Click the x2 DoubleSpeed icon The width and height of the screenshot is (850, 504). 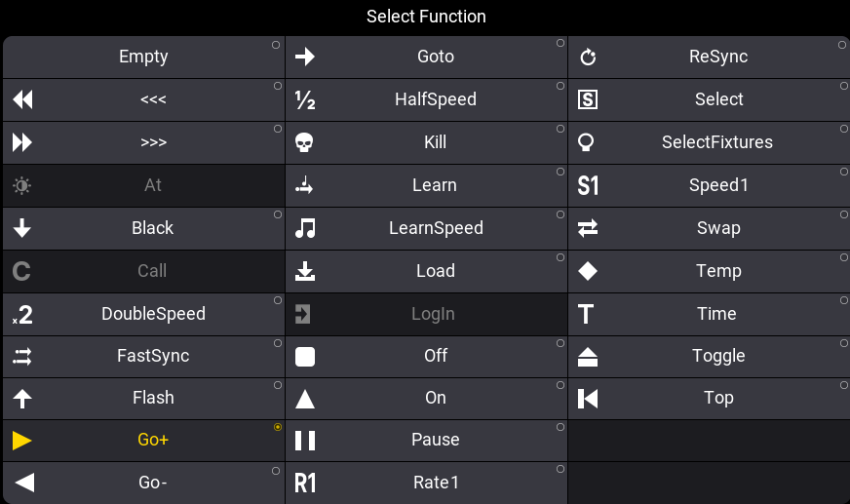tap(22, 314)
